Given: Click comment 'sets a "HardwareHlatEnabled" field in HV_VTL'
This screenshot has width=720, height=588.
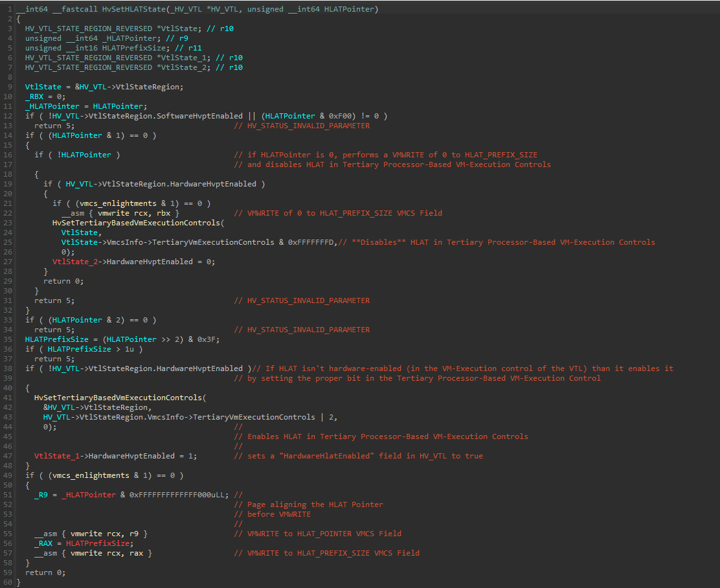Looking at the screenshot, I should [x=359, y=456].
